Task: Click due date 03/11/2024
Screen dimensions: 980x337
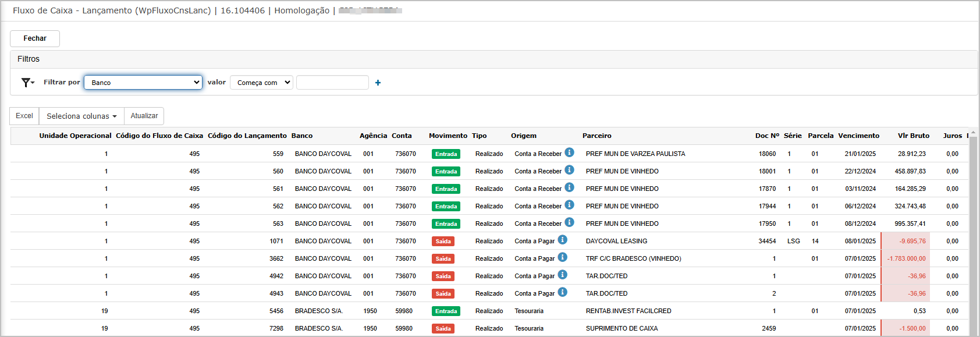Action: pyautogui.click(x=860, y=189)
